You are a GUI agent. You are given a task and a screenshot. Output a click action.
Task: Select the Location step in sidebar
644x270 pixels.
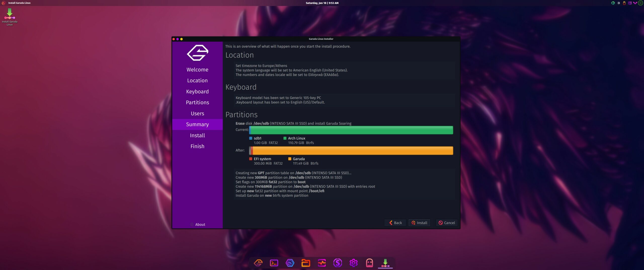pyautogui.click(x=197, y=81)
